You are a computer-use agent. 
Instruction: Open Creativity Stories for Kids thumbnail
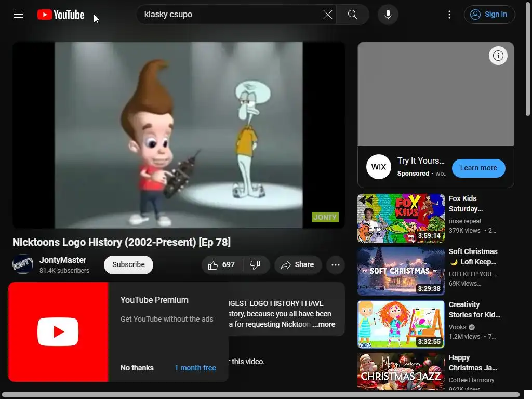[401, 324]
